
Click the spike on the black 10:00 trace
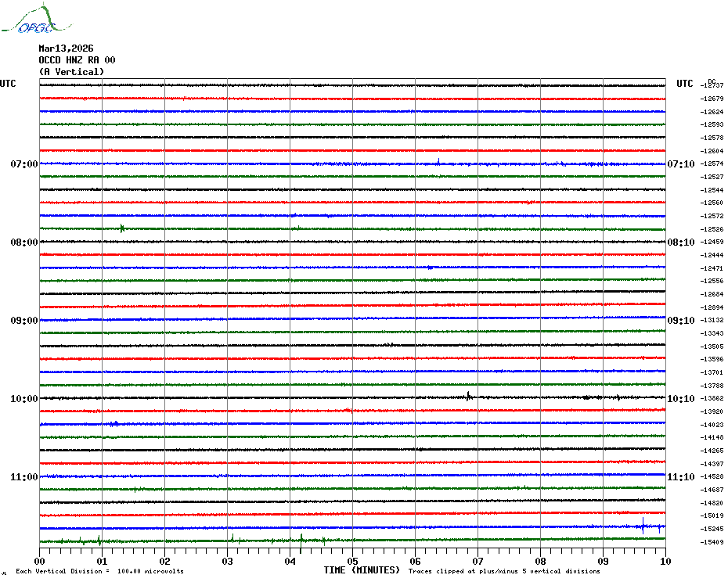point(468,396)
